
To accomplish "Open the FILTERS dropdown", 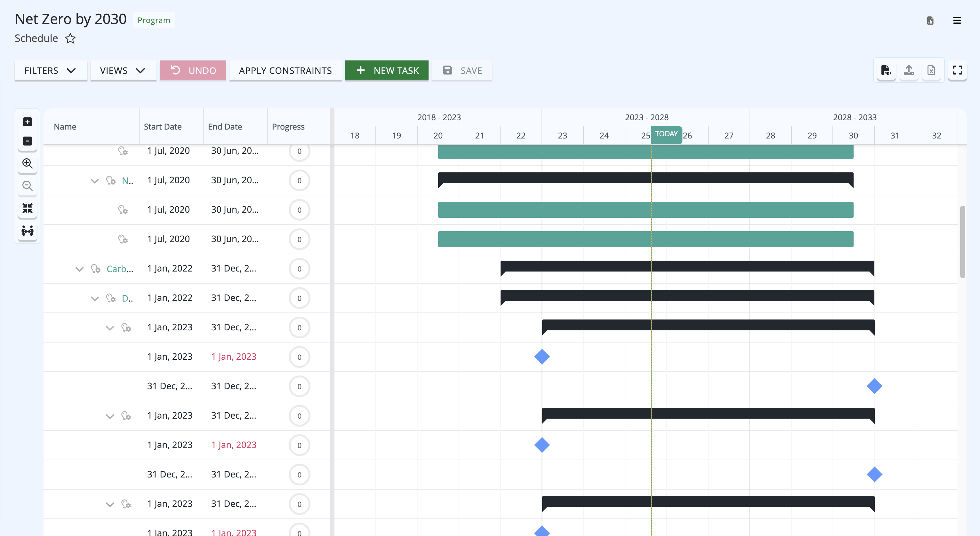I will coord(51,71).
